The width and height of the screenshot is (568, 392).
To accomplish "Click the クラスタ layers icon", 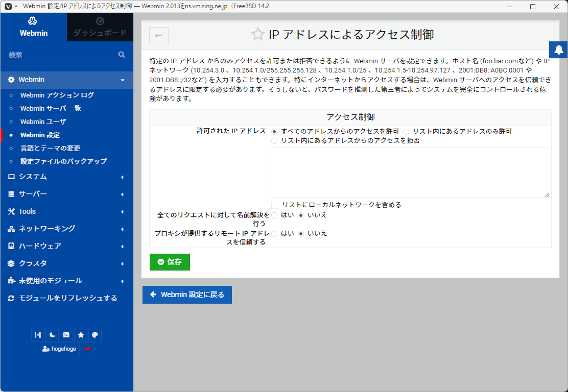I will coord(11,263).
